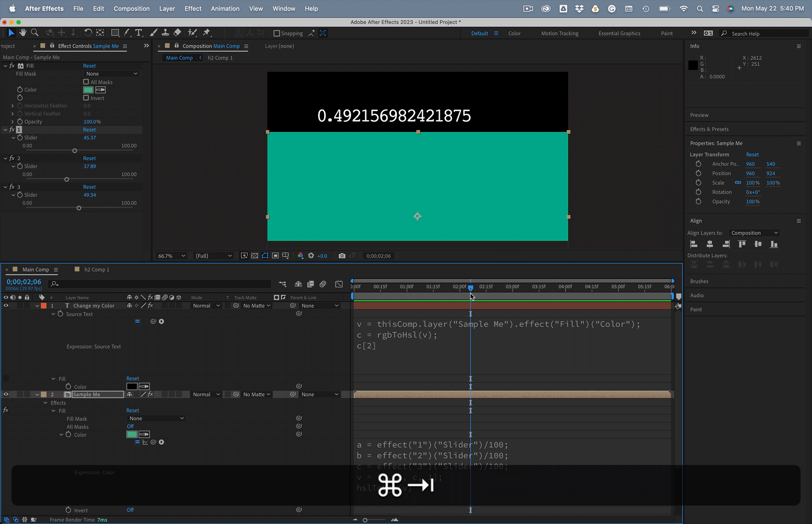Click the Reset Exposure icon in viewer

pos(311,256)
